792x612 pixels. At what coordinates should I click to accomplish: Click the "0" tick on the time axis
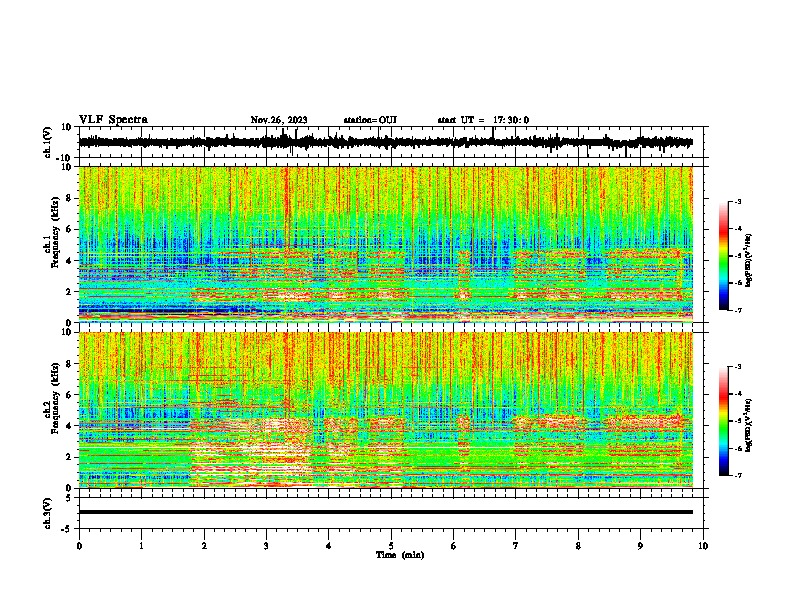[x=79, y=546]
